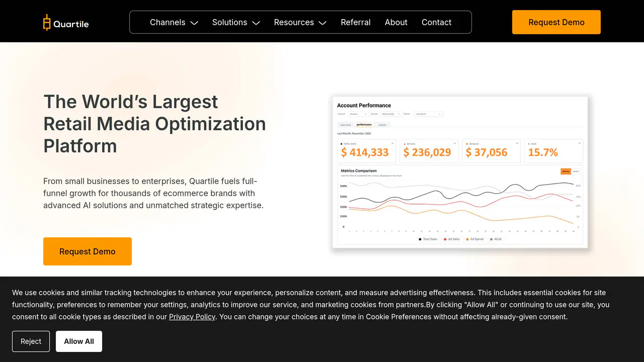644x362 pixels.
Task: Open the Privacy Policy link
Action: click(192, 317)
